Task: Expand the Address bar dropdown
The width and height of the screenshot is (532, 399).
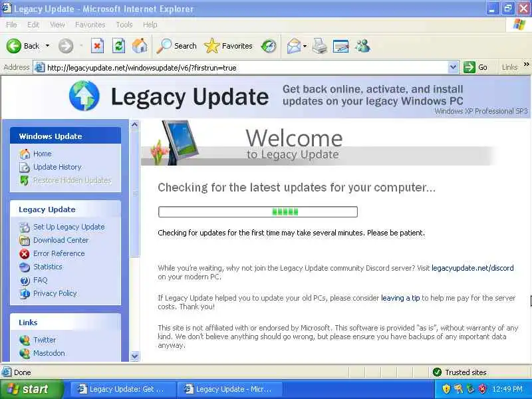Action: coord(453,68)
